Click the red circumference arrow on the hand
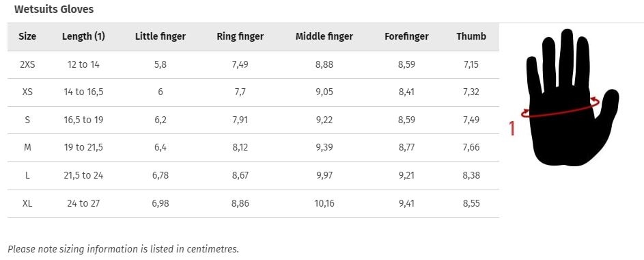644x260 pixels. click(x=561, y=108)
